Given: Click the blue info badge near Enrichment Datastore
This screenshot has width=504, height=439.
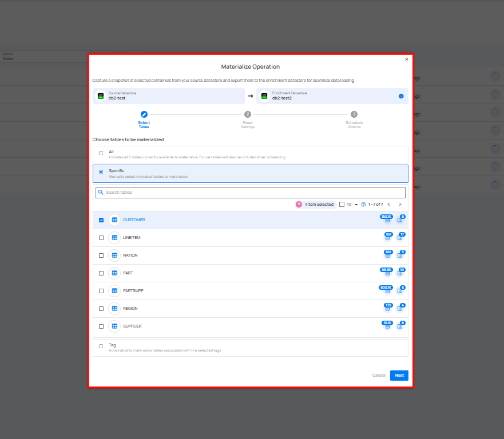Looking at the screenshot, I should pyautogui.click(x=402, y=95).
